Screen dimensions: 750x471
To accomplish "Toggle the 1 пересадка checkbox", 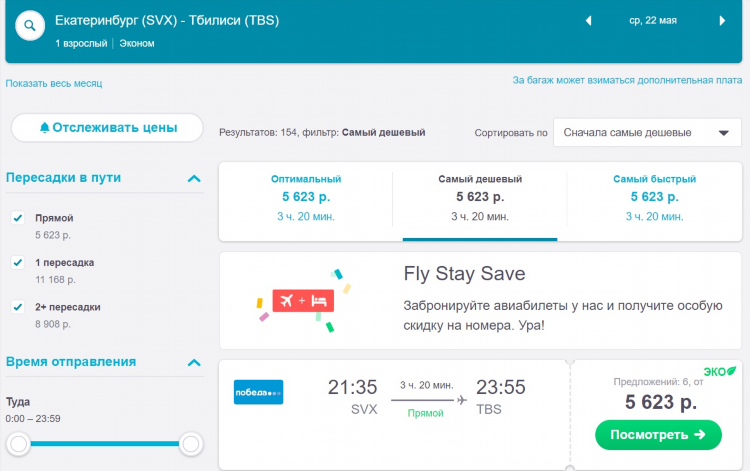I will tap(17, 263).
